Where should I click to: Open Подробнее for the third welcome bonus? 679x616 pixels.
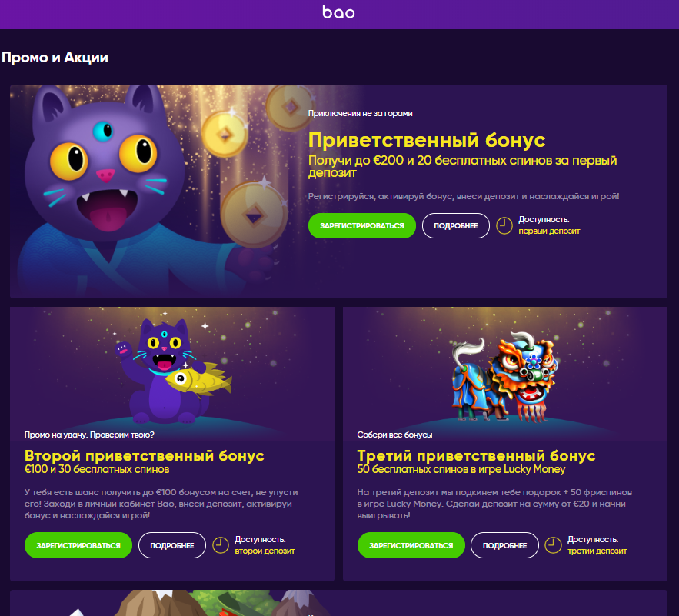coord(504,545)
